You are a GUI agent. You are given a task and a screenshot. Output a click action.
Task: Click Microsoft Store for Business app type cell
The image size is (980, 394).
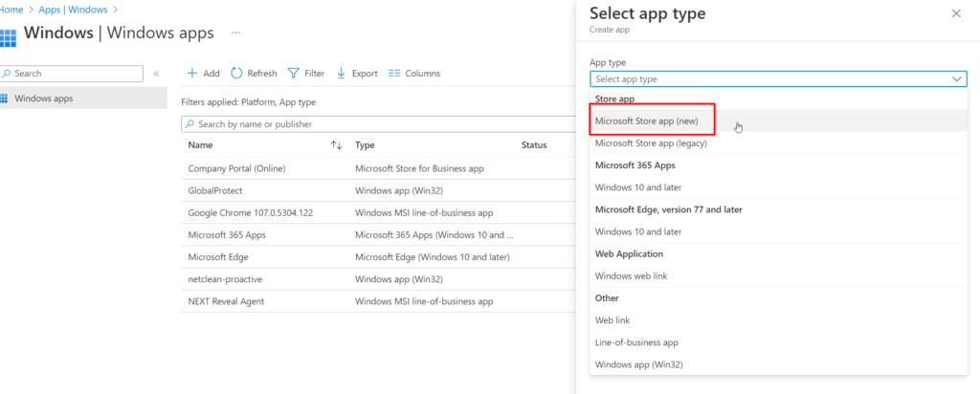419,168
